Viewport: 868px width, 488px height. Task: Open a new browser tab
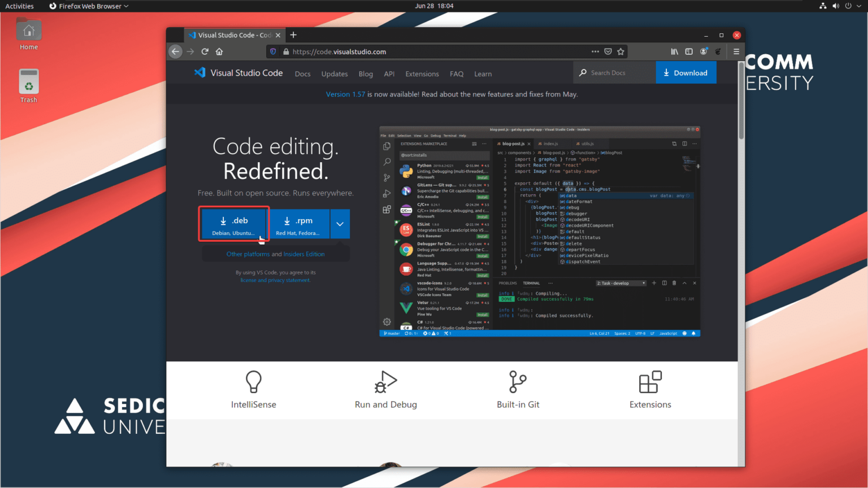293,35
